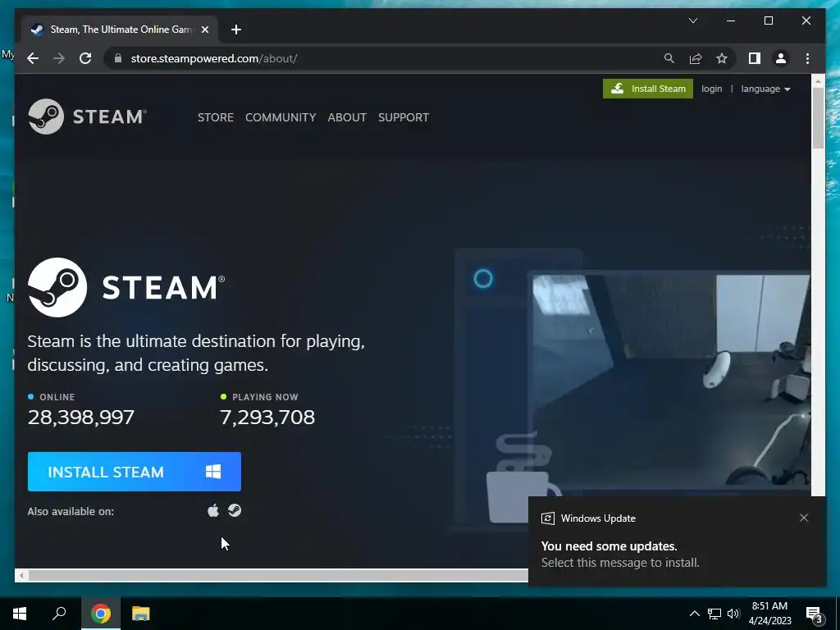Click the vertical page scrollbar thumb
Viewport: 840px width, 630px height.
coord(818,118)
